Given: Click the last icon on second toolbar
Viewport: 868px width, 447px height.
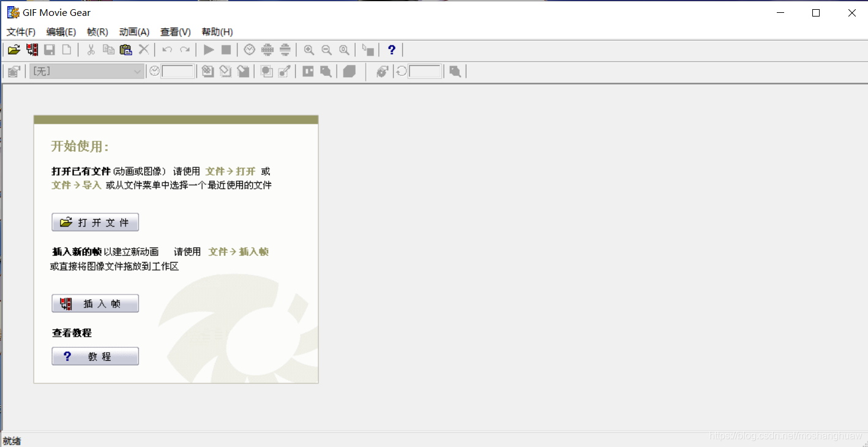Looking at the screenshot, I should click(x=455, y=72).
